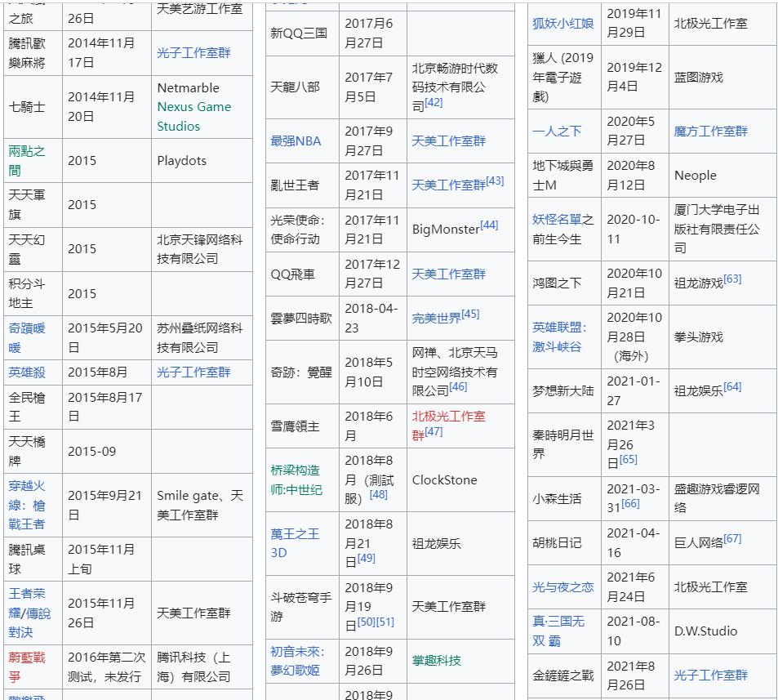Jump to citation [66]
Screen dimensions: 778x700
point(630,503)
